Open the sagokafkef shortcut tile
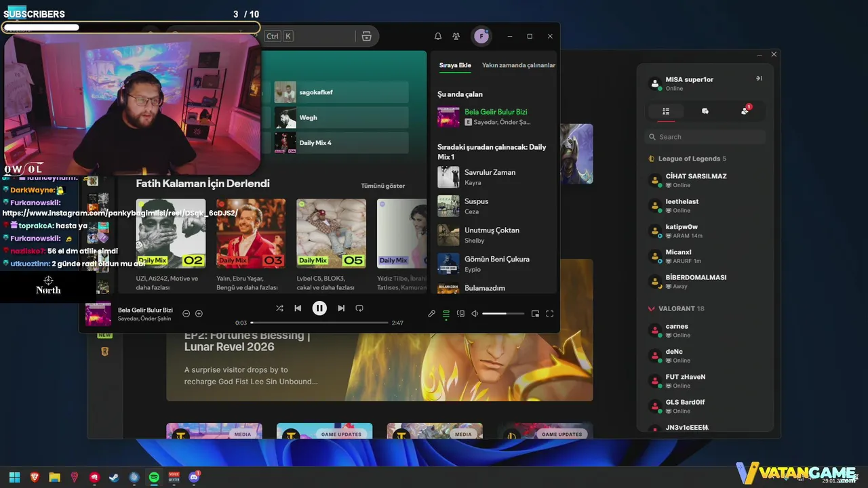This screenshot has width=868, height=488. tap(341, 92)
